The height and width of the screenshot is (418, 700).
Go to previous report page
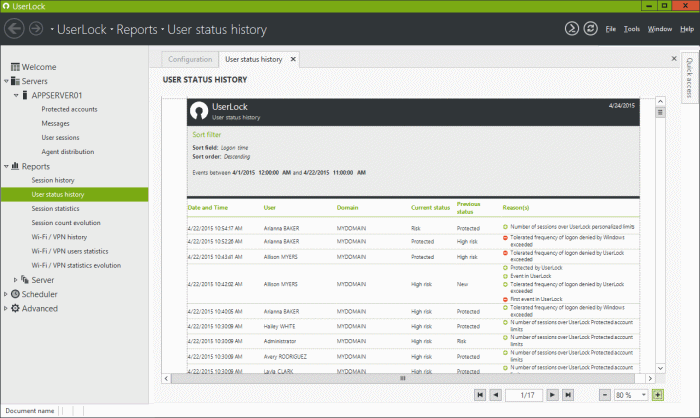[x=496, y=395]
